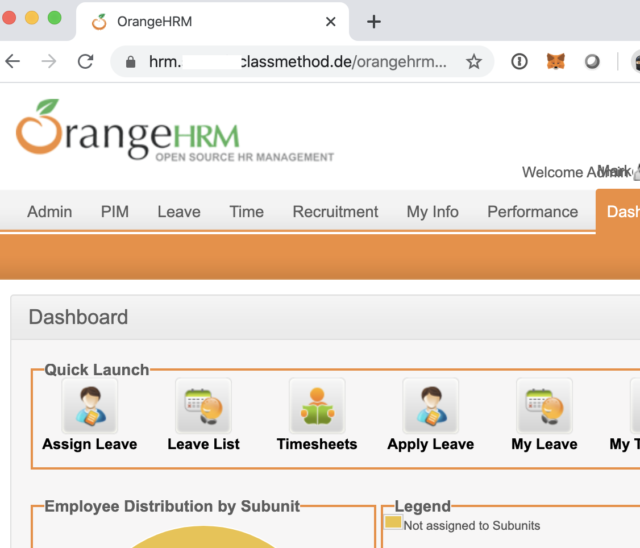Click the Assign Leave quick launch icon
The image size is (640, 548).
90,406
